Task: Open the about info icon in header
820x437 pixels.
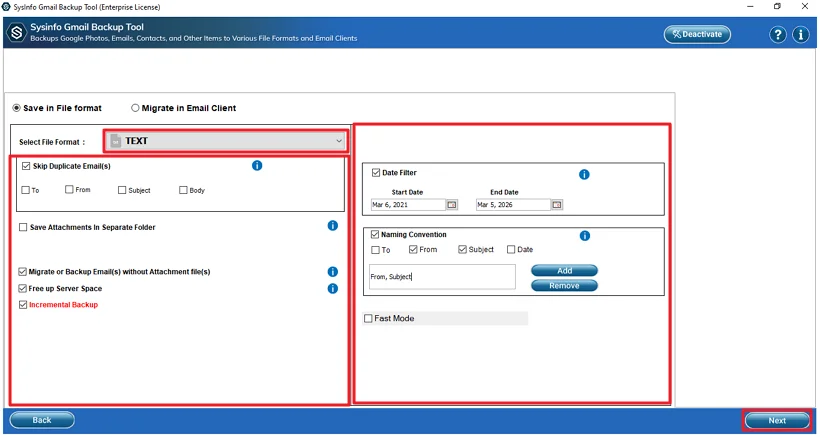Action: point(801,34)
